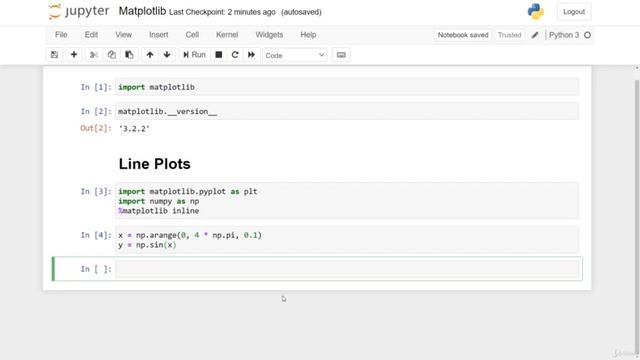
Task: Click the Trusted notebook indicator
Action: pos(509,35)
